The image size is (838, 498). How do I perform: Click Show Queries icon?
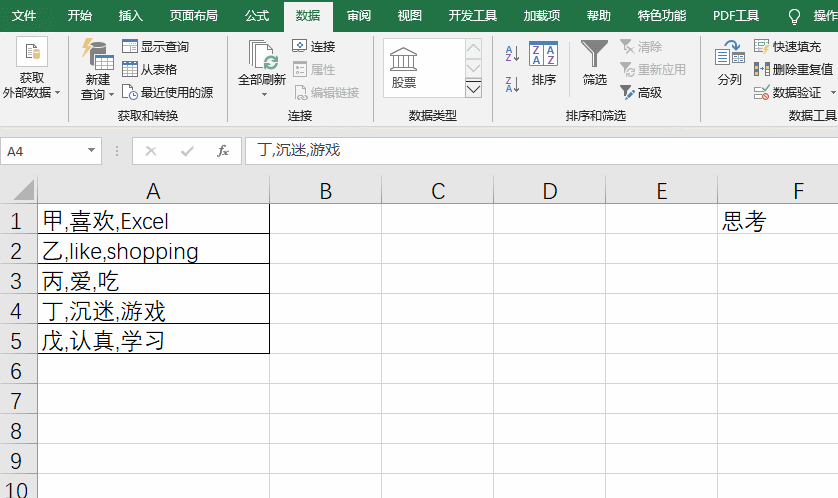[130, 46]
